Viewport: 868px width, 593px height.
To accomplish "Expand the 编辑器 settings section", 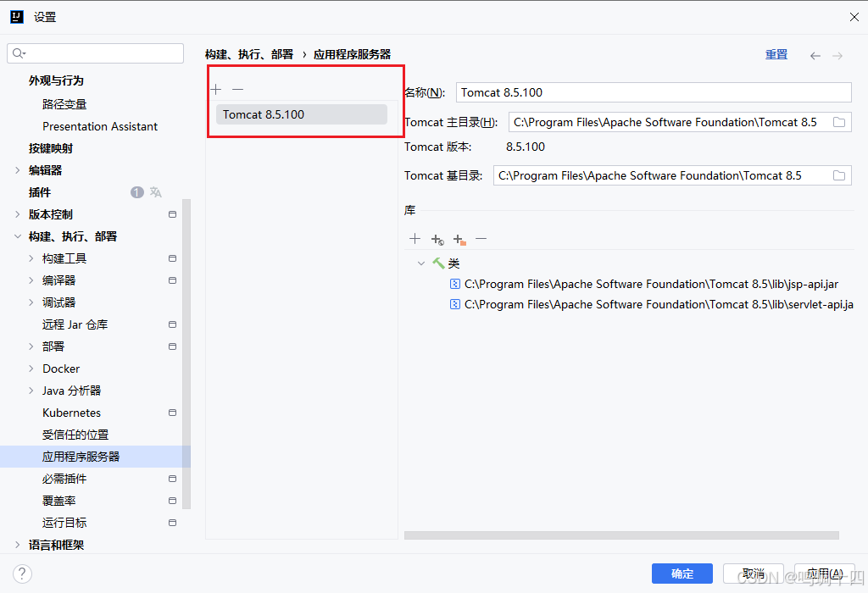I will [17, 170].
